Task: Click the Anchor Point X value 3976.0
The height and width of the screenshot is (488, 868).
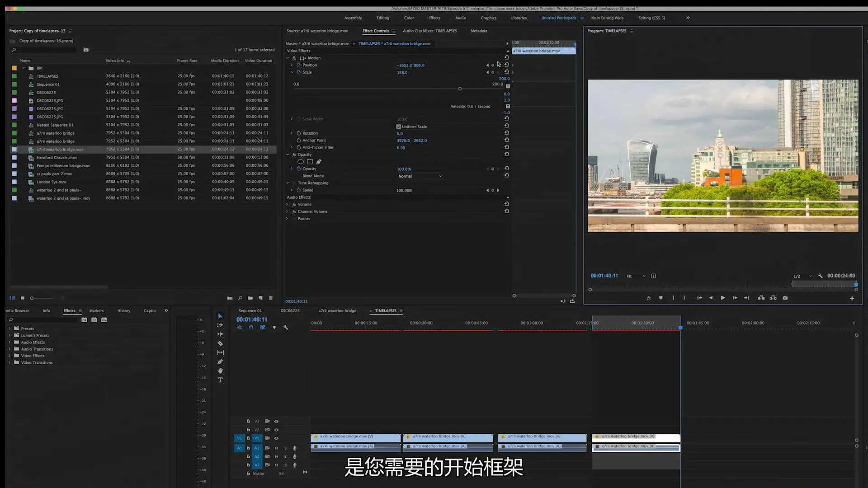Action: 403,141
